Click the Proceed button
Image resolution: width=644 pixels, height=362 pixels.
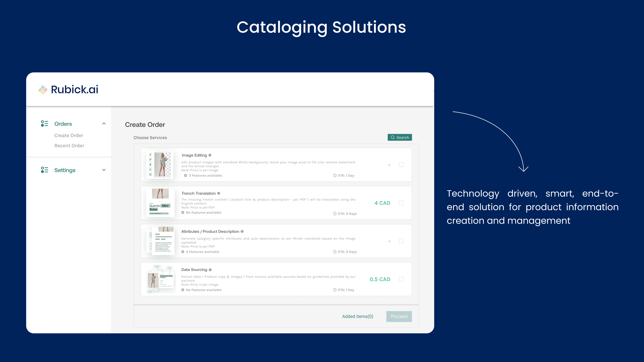click(x=399, y=316)
